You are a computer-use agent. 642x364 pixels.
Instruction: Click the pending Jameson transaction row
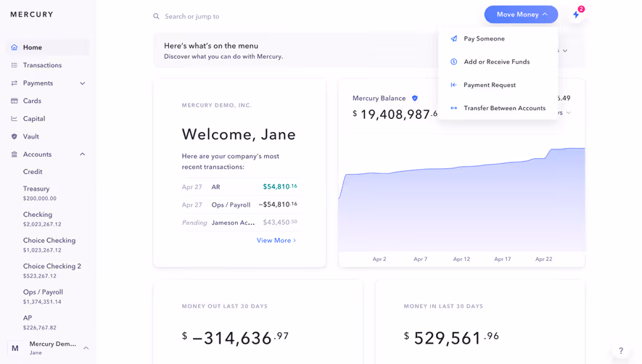239,223
